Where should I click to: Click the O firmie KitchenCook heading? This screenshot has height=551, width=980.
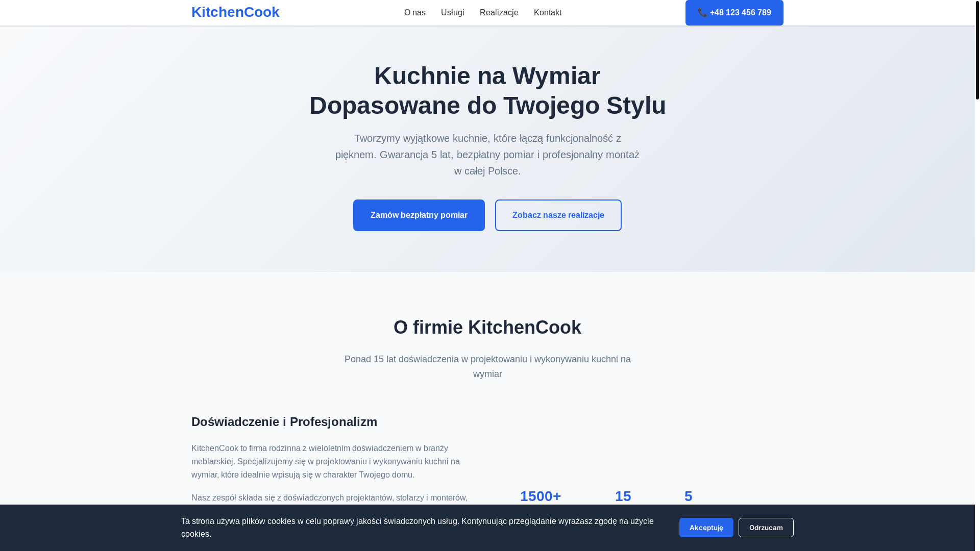click(487, 328)
